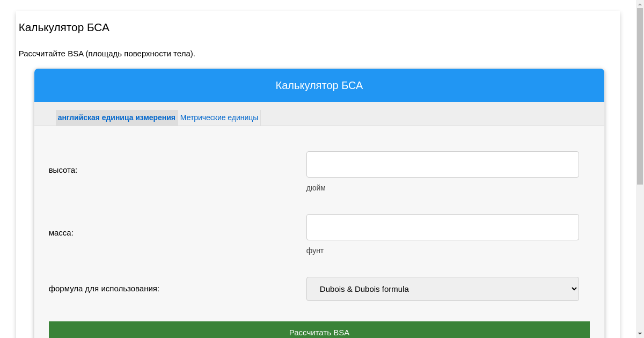Viewport: 644px width, 338px height.
Task: Click the высота: label
Action: tap(63, 170)
